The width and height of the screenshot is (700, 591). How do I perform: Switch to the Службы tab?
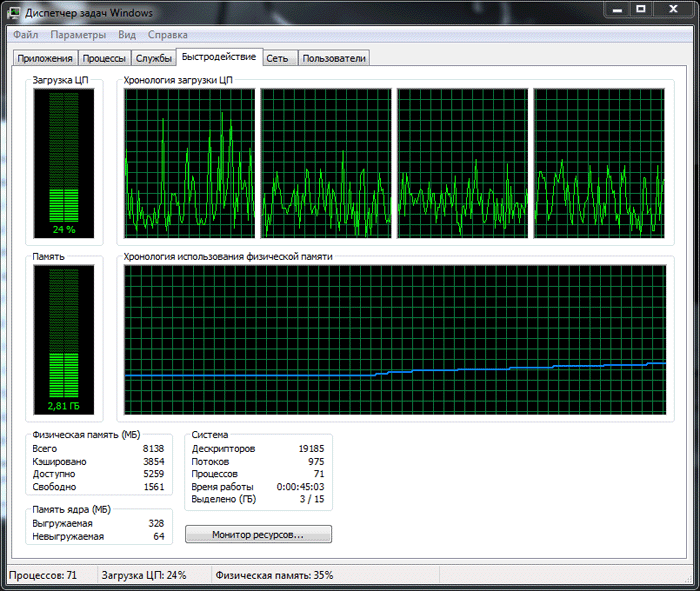154,58
